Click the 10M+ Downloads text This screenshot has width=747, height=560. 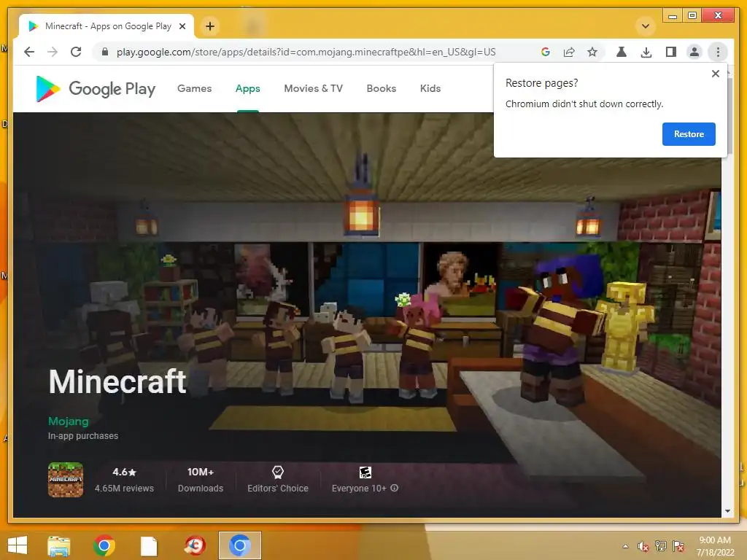(201, 480)
